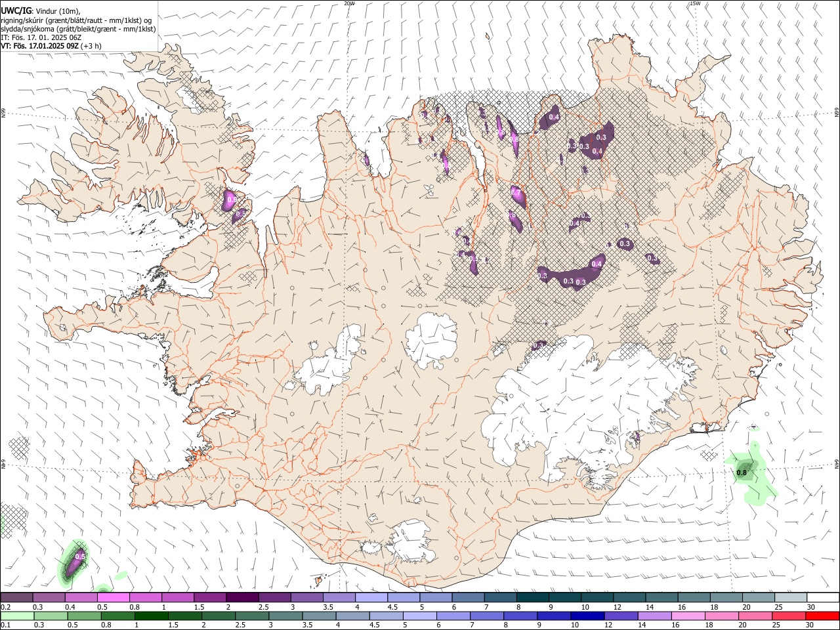The width and height of the screenshot is (840, 630).
Task: Click the 'IT: Fös. 17. 01. 2025 06Z' line
Action: click(41, 37)
